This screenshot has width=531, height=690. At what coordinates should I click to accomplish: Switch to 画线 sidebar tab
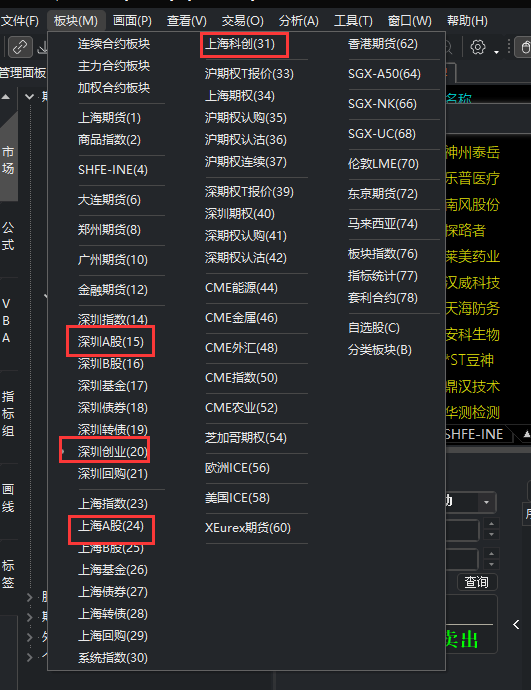8,498
